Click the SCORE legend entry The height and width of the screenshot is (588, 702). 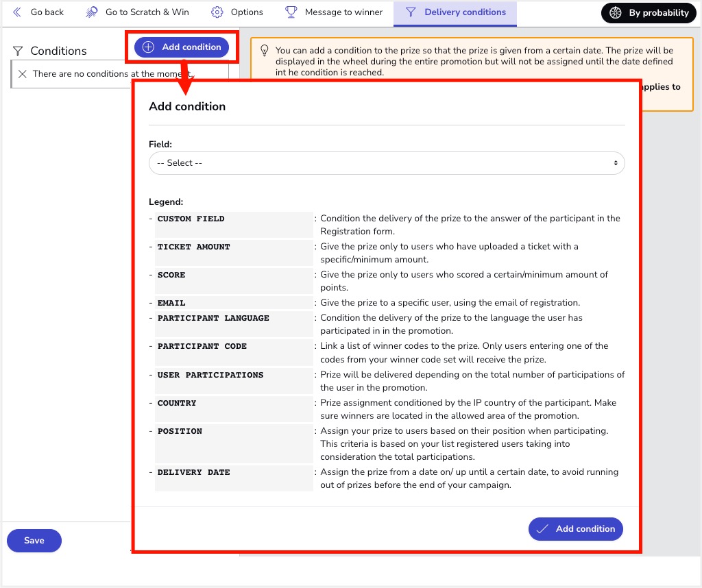click(x=171, y=275)
